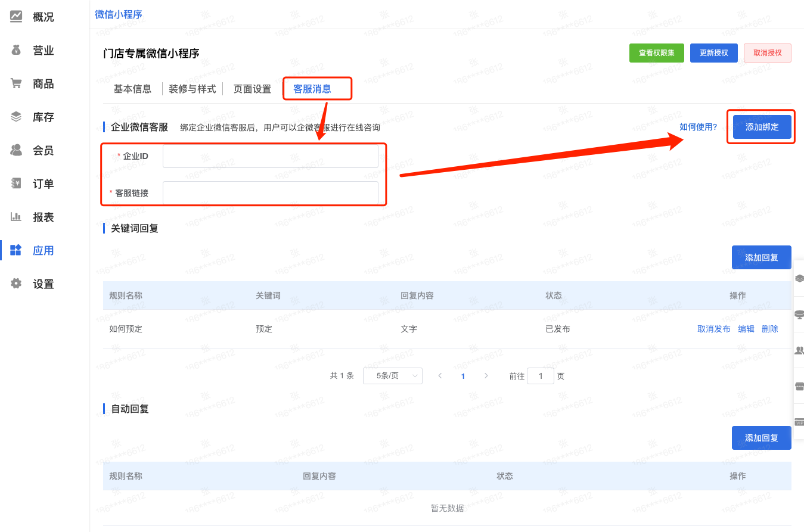Open the 设置 gear icon
This screenshot has width=804, height=532.
click(x=17, y=284)
